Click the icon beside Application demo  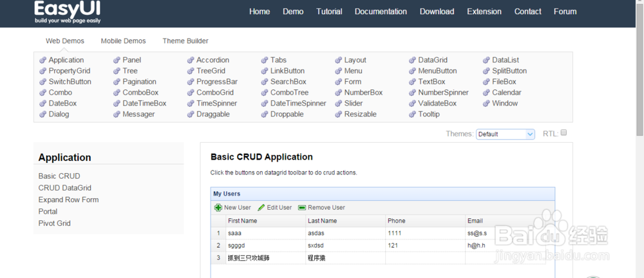43,60
